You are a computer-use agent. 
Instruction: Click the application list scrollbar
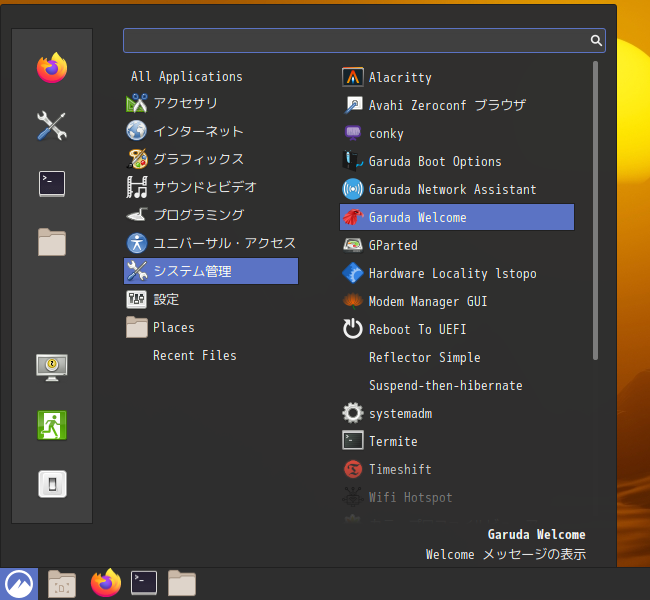pyautogui.click(x=595, y=211)
